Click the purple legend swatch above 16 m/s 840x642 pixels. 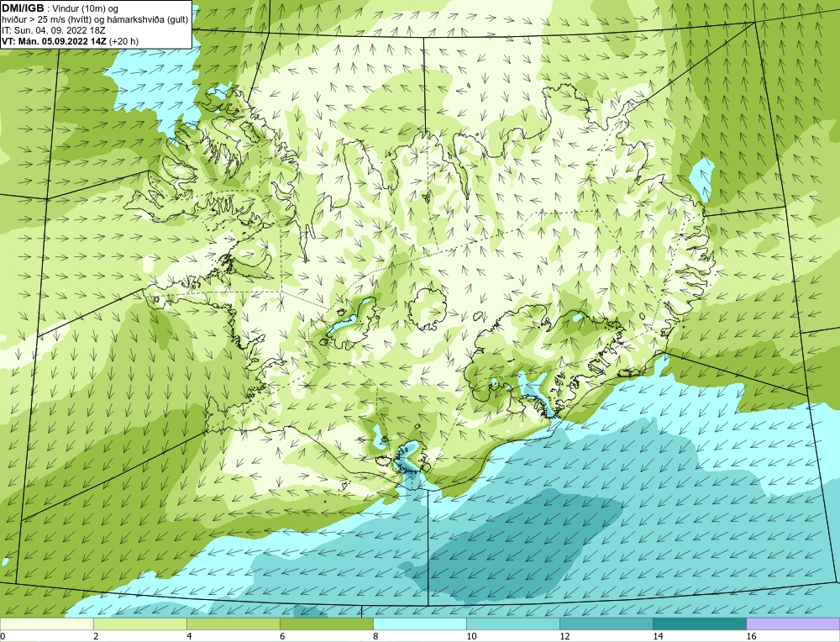793,624
